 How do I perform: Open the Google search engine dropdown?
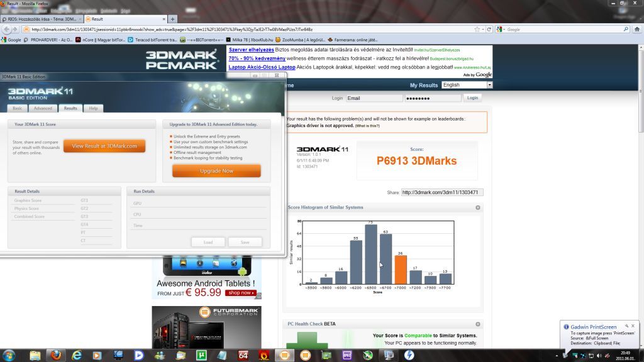pyautogui.click(x=501, y=30)
